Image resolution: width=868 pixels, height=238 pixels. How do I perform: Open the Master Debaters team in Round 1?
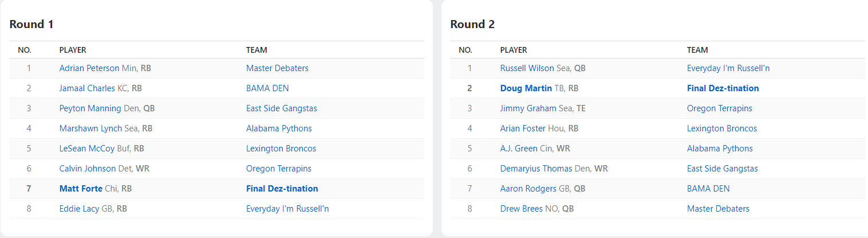click(277, 68)
